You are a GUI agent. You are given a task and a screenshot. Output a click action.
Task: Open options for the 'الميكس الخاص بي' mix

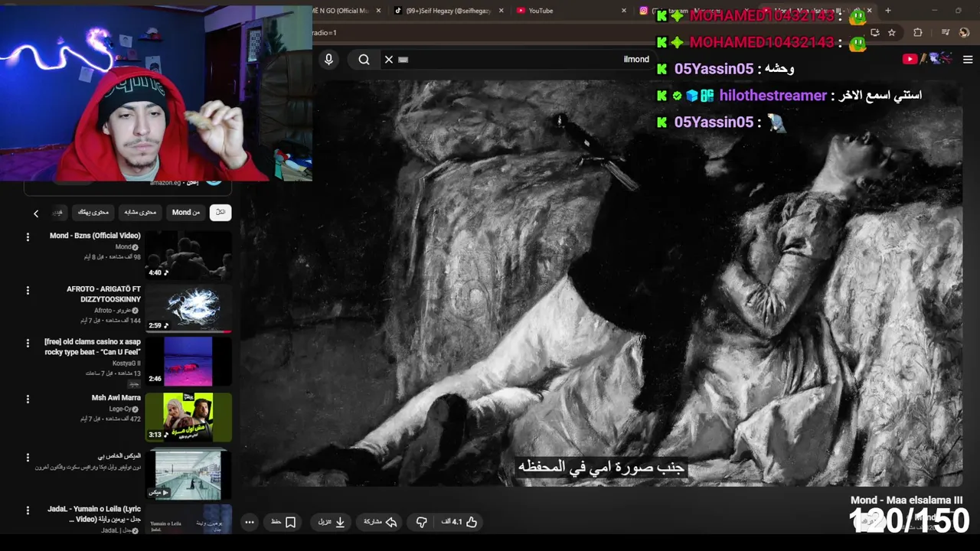(x=28, y=458)
